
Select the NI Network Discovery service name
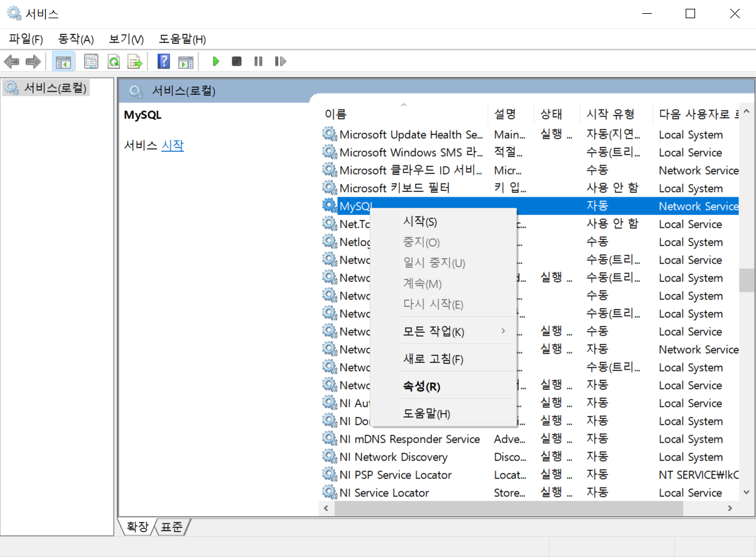pos(394,457)
